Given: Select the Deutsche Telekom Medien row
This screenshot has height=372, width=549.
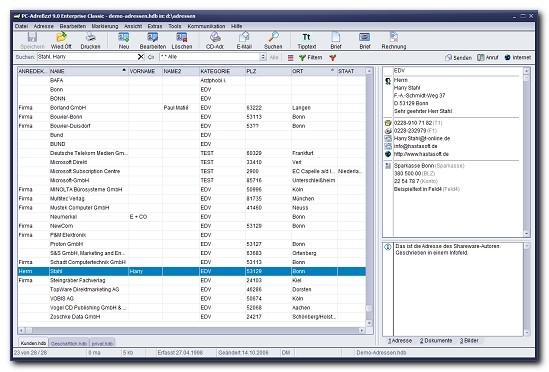Looking at the screenshot, I should (x=192, y=153).
